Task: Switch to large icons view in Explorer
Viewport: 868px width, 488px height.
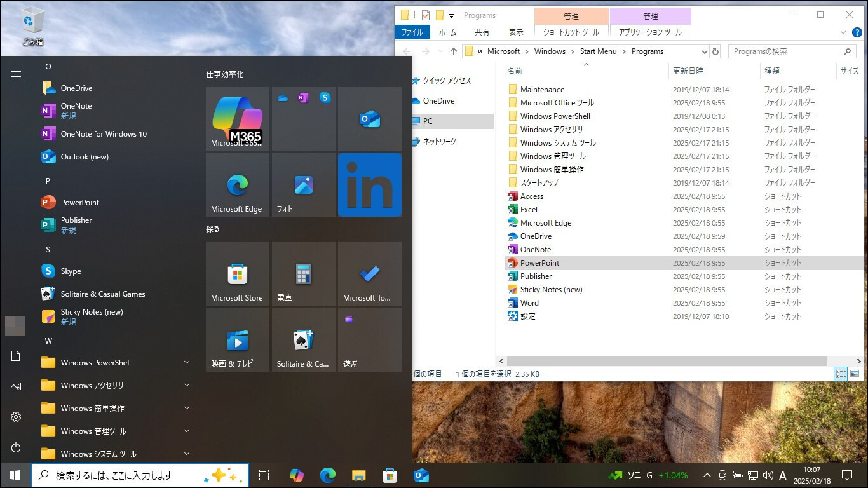Action: [x=855, y=374]
